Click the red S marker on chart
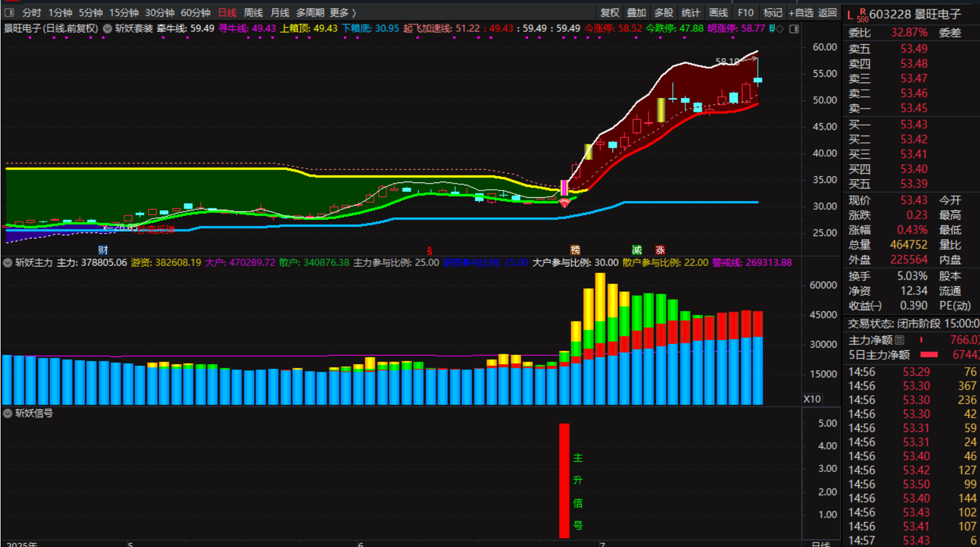The height and width of the screenshot is (547, 980). 429,250
